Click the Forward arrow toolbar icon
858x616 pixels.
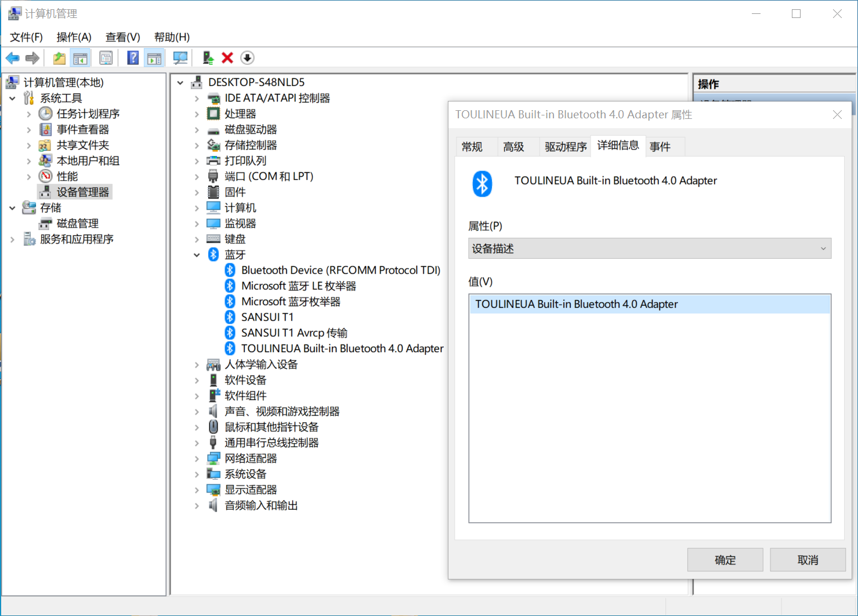(x=32, y=58)
